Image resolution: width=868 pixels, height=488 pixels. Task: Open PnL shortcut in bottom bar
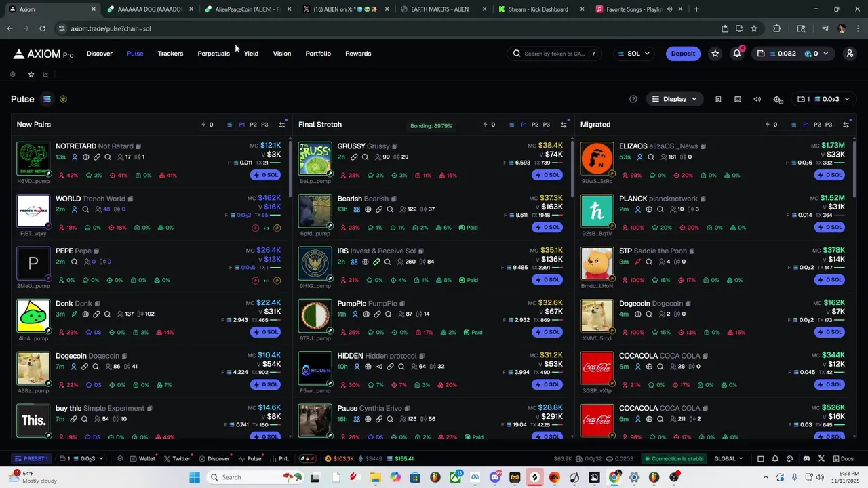[x=279, y=459]
